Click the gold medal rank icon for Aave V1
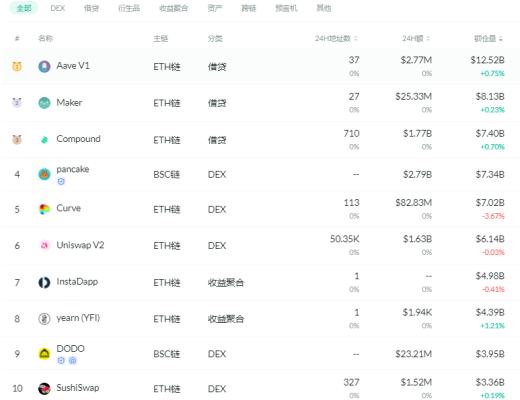 pyautogui.click(x=17, y=66)
